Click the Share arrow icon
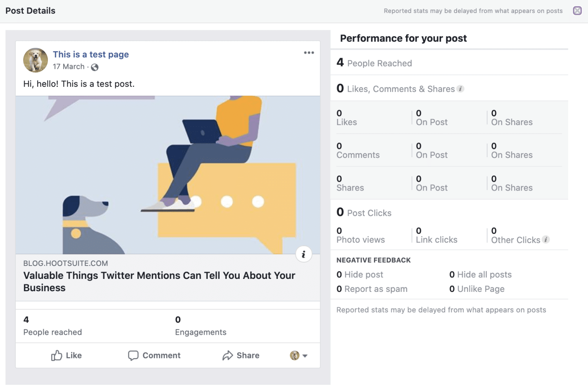The width and height of the screenshot is (588, 391). 228,355
